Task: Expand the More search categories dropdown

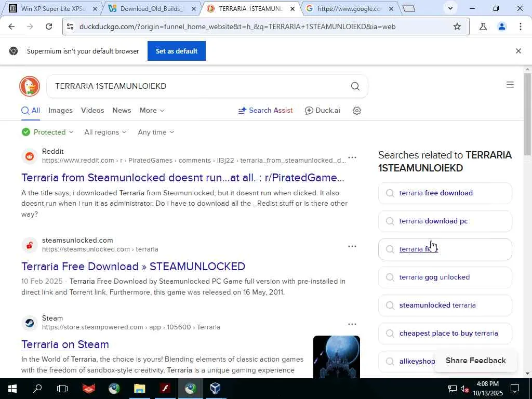Action: tap(152, 111)
